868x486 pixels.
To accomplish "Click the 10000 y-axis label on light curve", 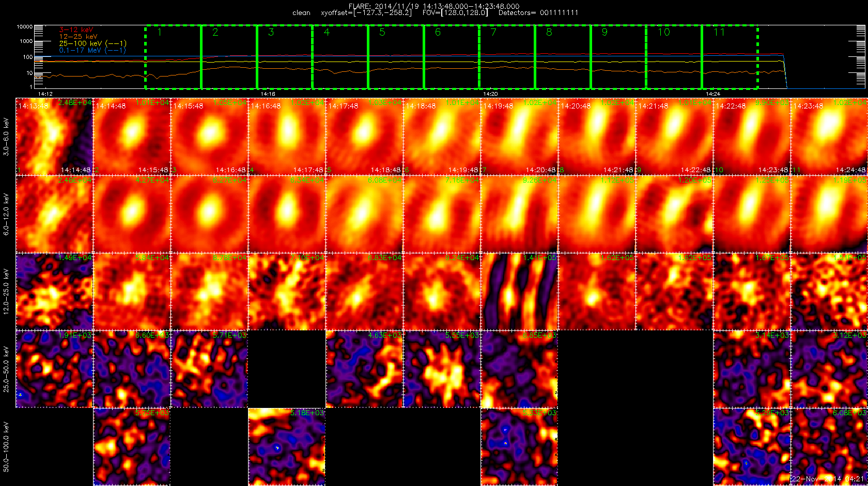I will [x=24, y=26].
